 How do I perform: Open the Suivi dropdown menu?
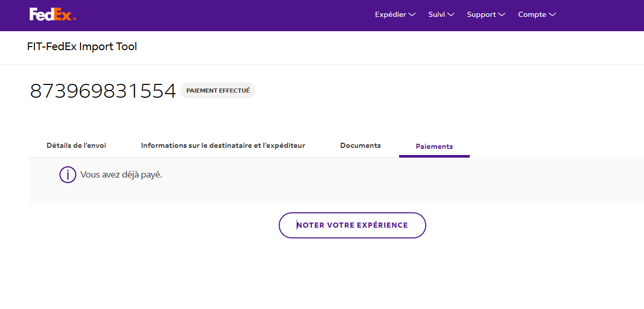tap(441, 14)
